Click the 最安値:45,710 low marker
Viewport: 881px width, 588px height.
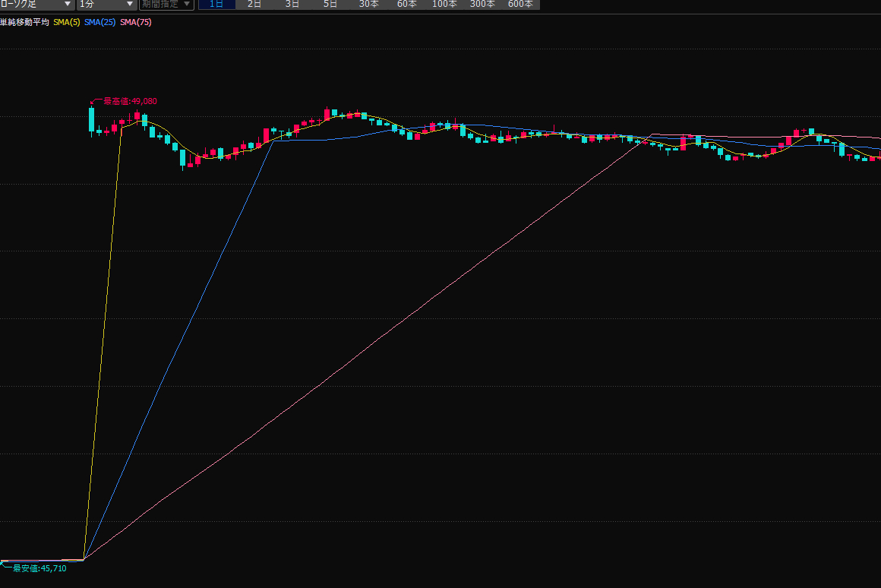(39, 568)
